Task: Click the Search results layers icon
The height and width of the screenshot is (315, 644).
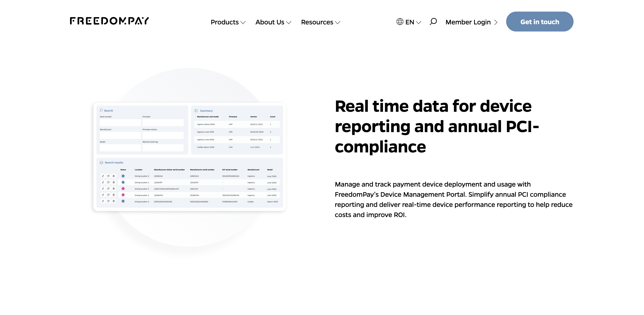Action: (x=102, y=163)
